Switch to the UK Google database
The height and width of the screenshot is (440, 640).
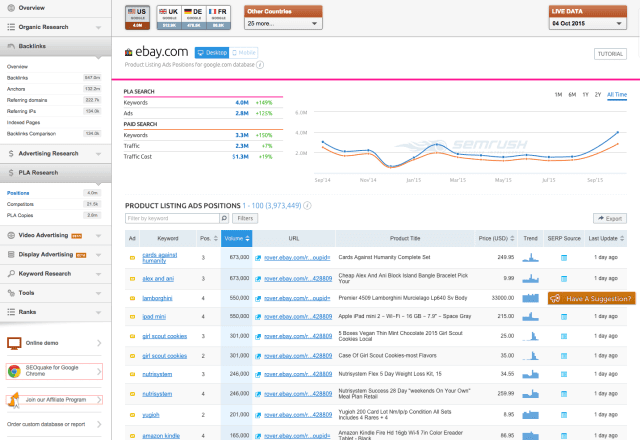pos(169,18)
